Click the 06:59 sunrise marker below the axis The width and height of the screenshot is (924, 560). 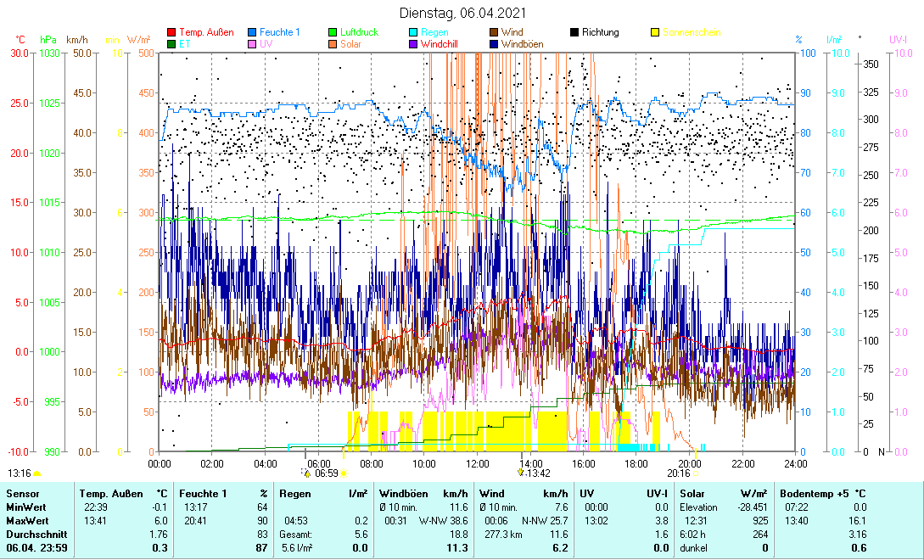[x=326, y=474]
